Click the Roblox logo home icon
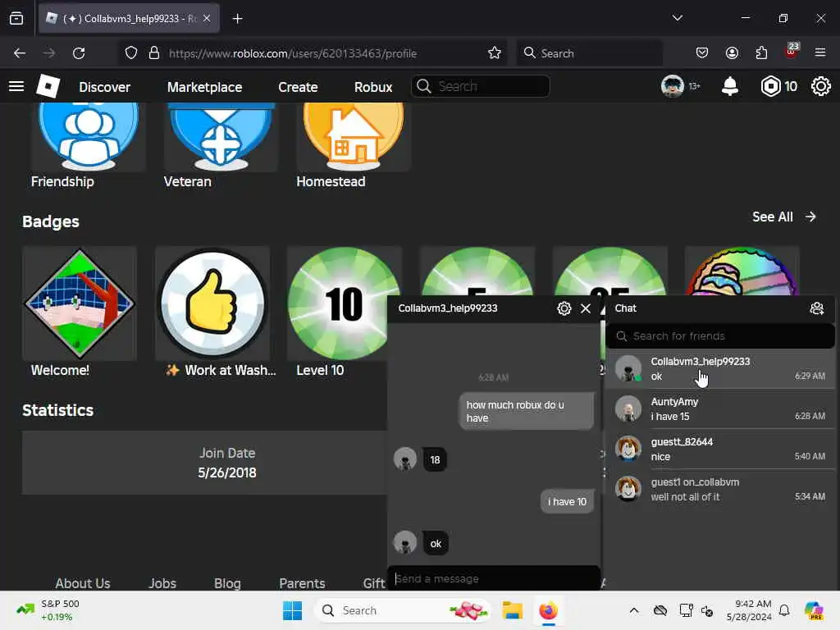This screenshot has width=840, height=630. 48,86
